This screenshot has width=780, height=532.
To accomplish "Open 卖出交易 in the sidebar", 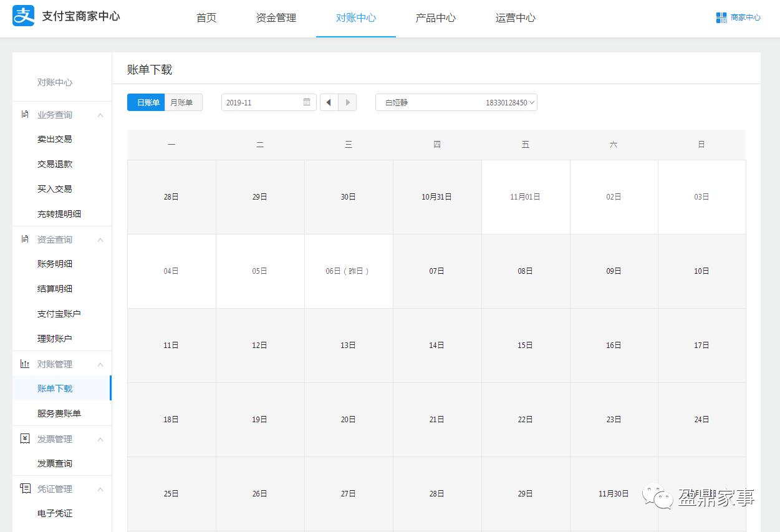I will click(55, 139).
